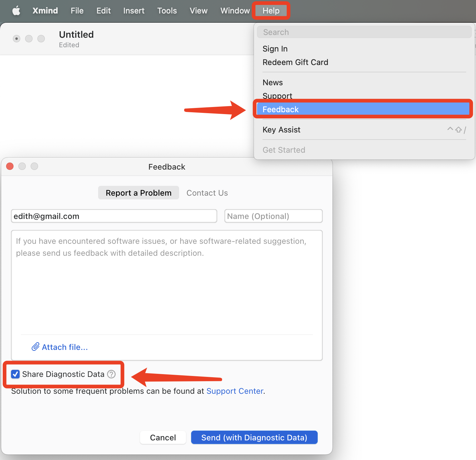
Task: Open the Help menu
Action: pos(271,11)
